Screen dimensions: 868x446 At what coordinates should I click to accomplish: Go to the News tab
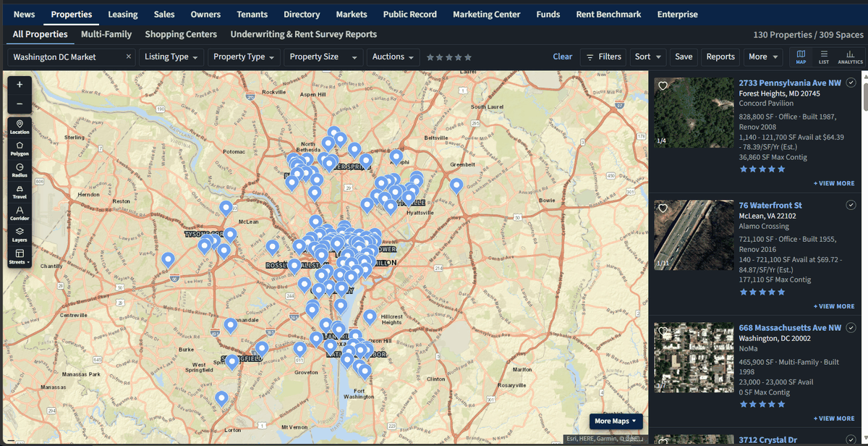(24, 14)
